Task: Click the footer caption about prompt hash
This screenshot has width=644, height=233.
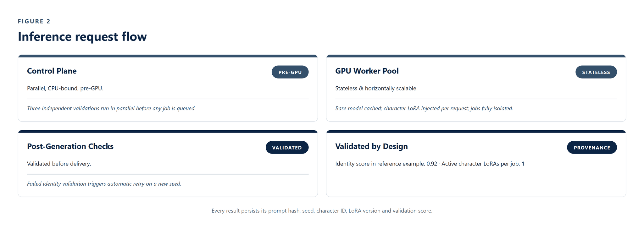Action: [322, 211]
